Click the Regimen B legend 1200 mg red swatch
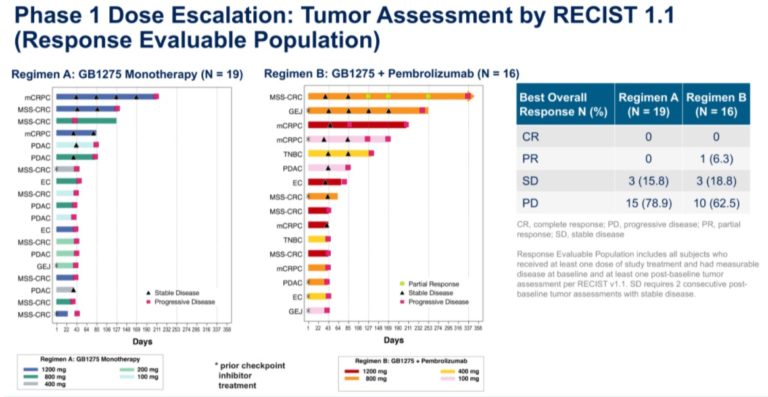Image resolution: width=768 pixels, height=397 pixels. pyautogui.click(x=352, y=372)
